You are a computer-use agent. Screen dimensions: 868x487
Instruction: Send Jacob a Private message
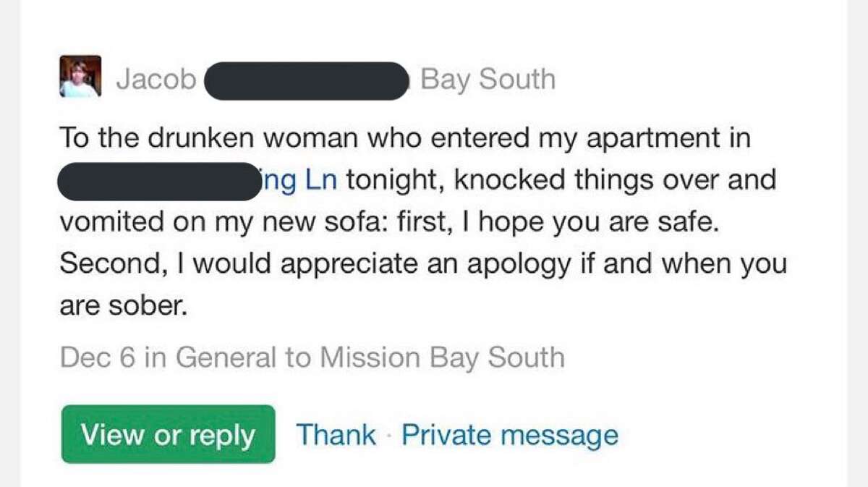510,436
